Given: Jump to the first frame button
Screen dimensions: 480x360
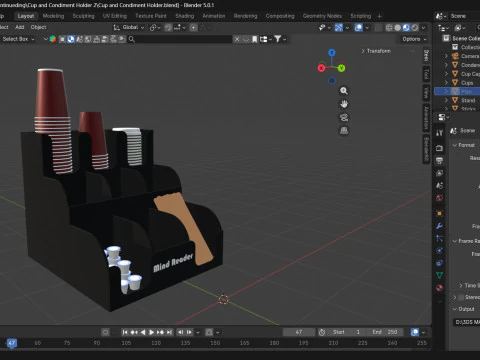Looking at the screenshot, I should 125,332.
